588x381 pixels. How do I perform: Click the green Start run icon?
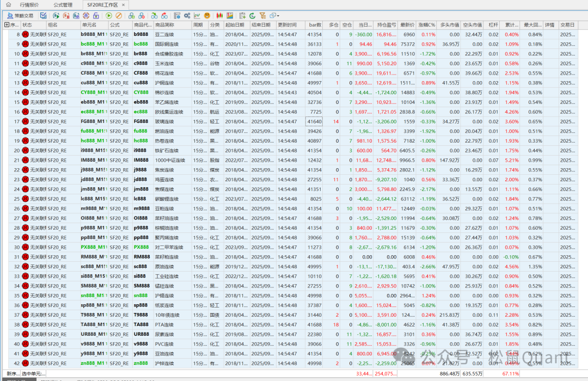click(x=109, y=16)
